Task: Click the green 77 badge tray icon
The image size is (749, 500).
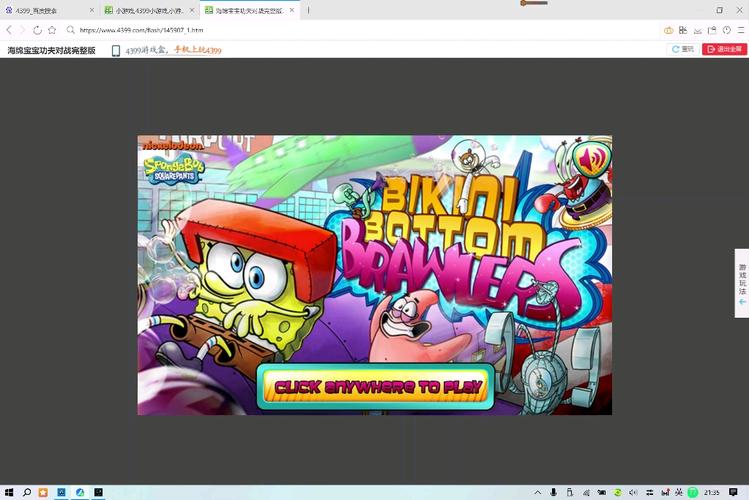Action: [x=693, y=492]
